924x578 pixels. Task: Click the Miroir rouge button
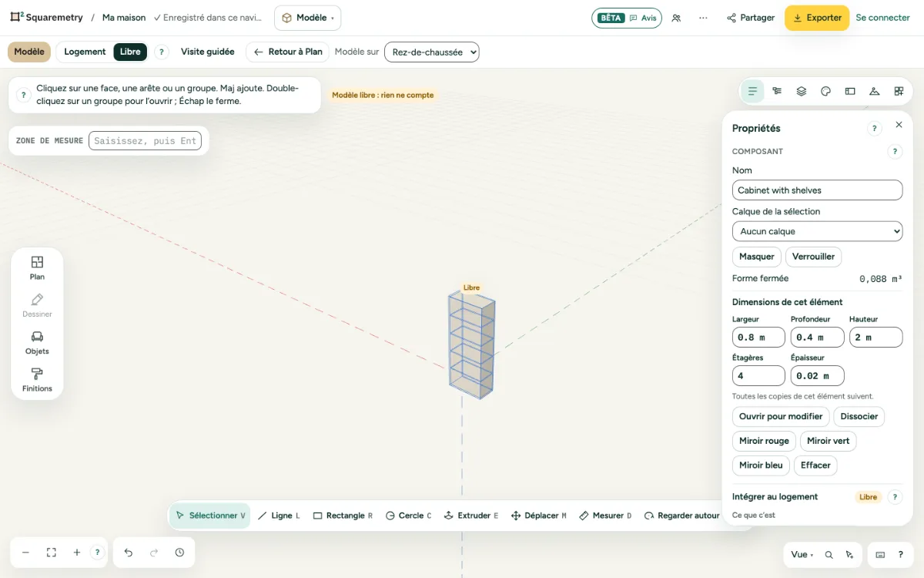(x=765, y=442)
